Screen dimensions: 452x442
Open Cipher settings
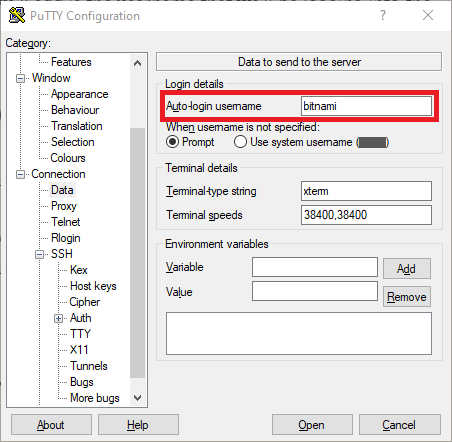coord(85,302)
